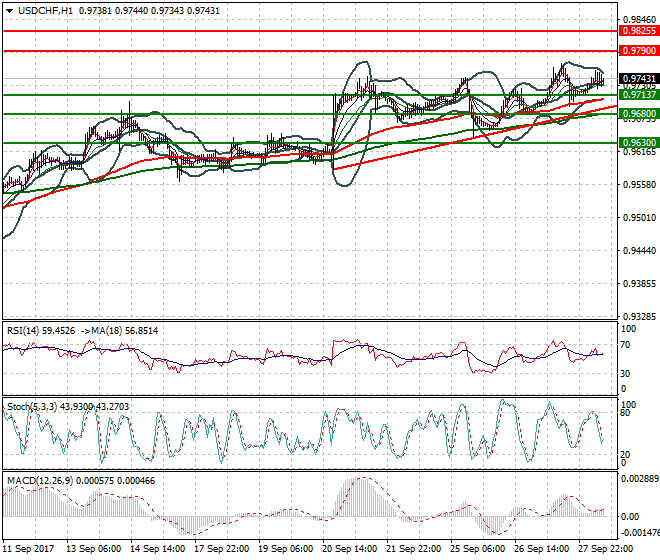
Task: Click the 0.95580 price scale value
Action: 639,185
